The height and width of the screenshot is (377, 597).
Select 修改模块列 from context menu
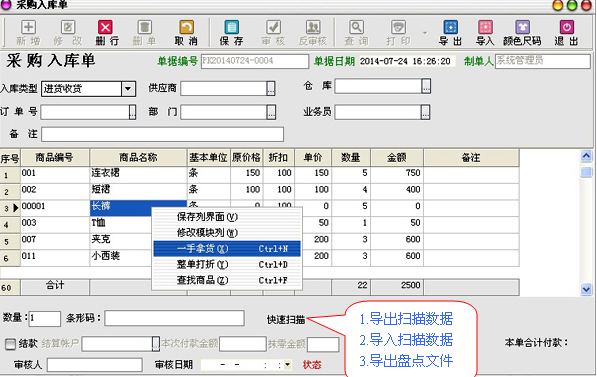click(x=227, y=233)
